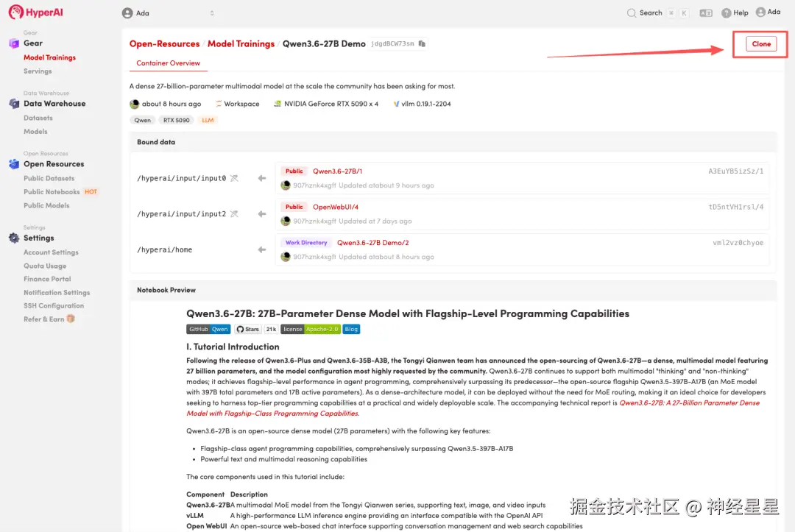
Task: Open Quota Usage
Action: click(45, 266)
